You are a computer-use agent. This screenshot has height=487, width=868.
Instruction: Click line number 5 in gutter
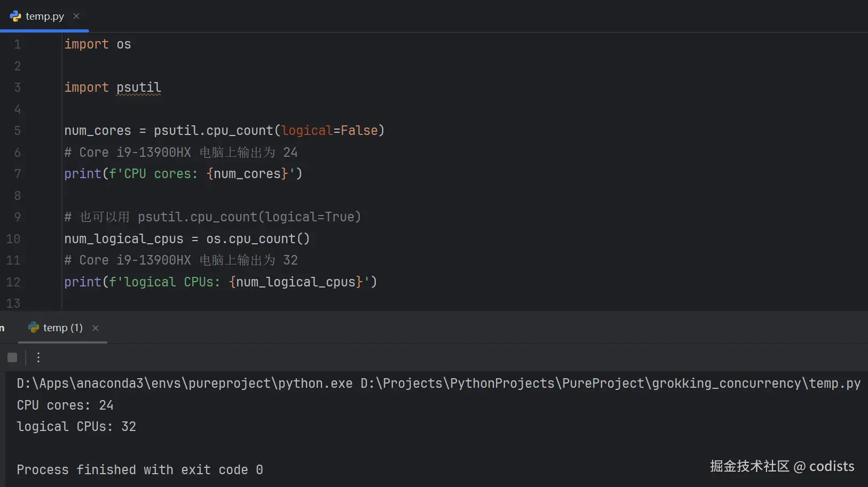[x=18, y=131]
